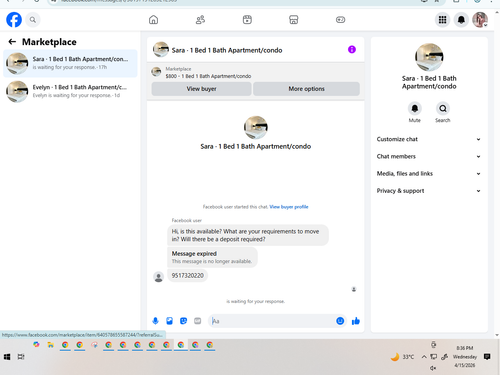Send a thumbs-up like
This screenshot has width=500, height=375.
coord(356,321)
